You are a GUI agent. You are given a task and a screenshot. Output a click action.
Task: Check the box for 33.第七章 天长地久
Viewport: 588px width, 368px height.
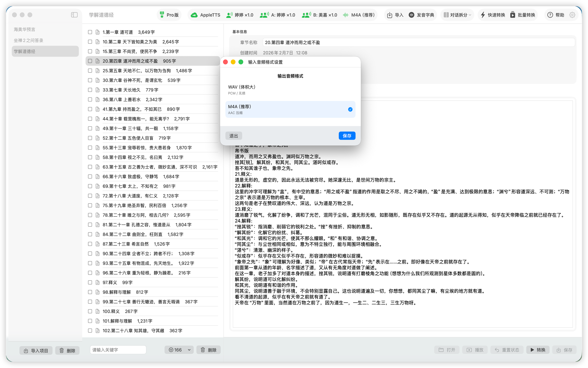tap(90, 90)
